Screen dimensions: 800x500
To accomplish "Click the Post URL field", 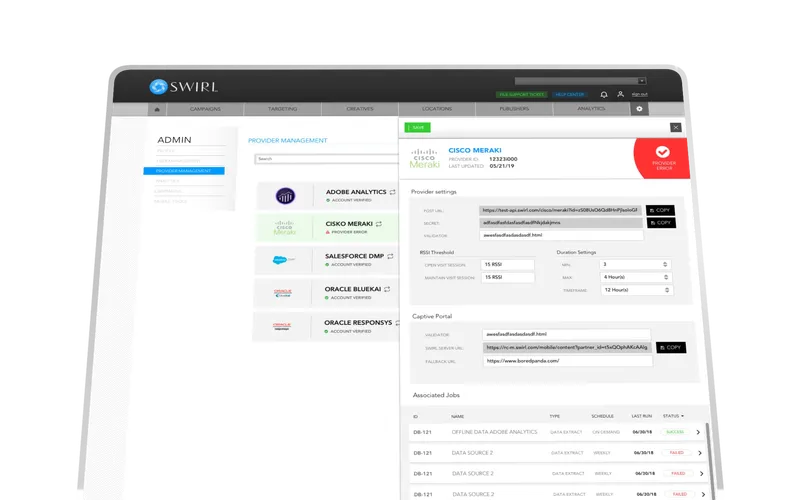I will pyautogui.click(x=560, y=210).
